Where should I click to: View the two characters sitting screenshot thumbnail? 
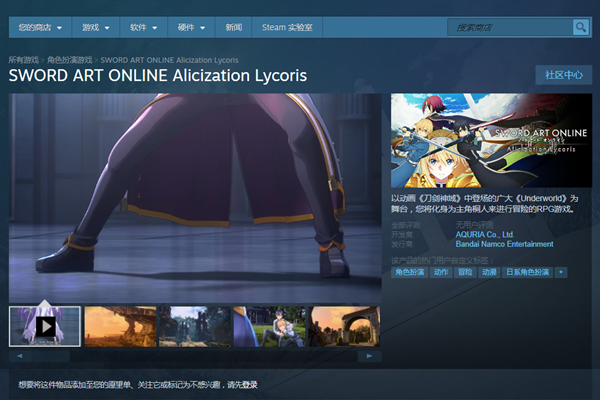269,327
